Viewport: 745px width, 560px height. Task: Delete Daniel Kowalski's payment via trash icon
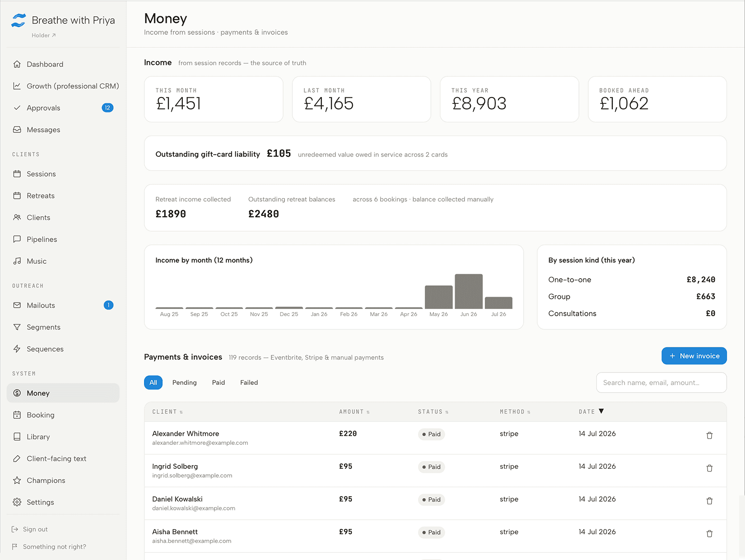709,501
